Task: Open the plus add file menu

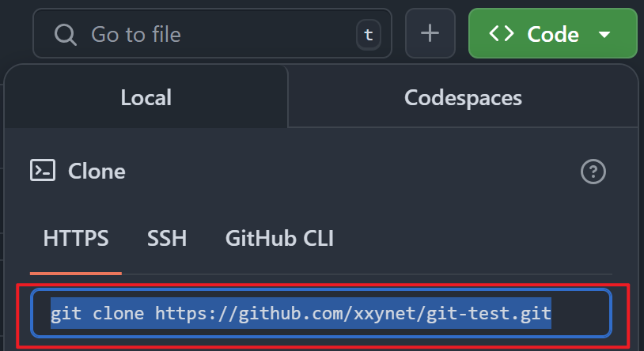Action: pyautogui.click(x=430, y=33)
